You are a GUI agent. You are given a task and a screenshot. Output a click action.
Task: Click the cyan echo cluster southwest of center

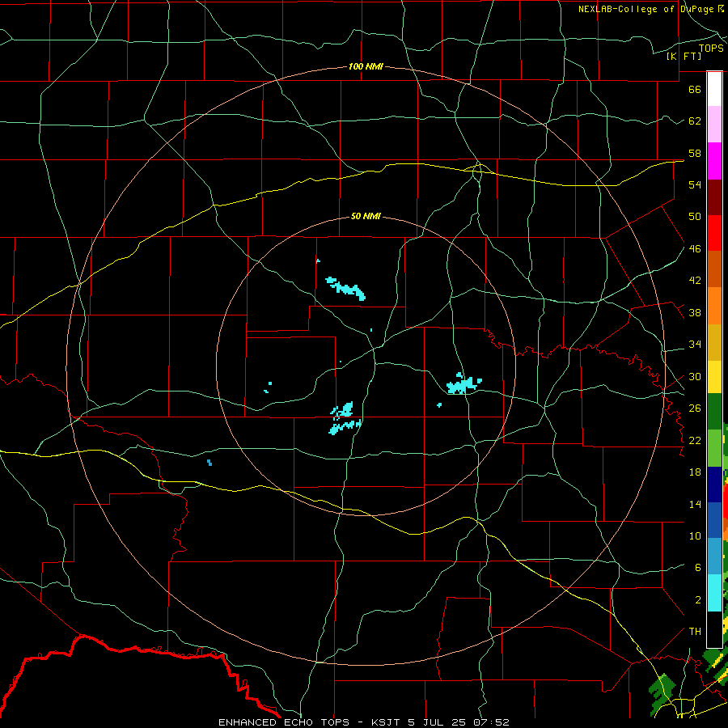point(345,418)
